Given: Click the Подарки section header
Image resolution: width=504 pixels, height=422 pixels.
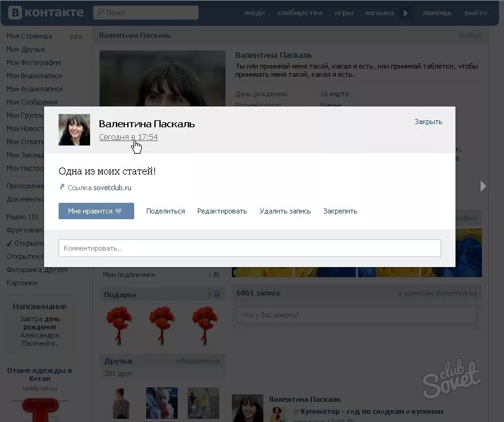Looking at the screenshot, I should (162, 295).
